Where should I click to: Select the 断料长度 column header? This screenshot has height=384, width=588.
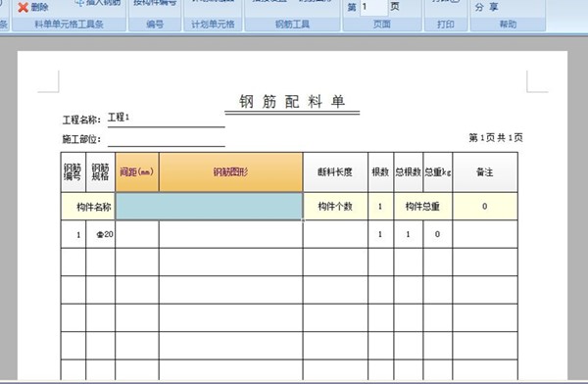[x=335, y=171]
